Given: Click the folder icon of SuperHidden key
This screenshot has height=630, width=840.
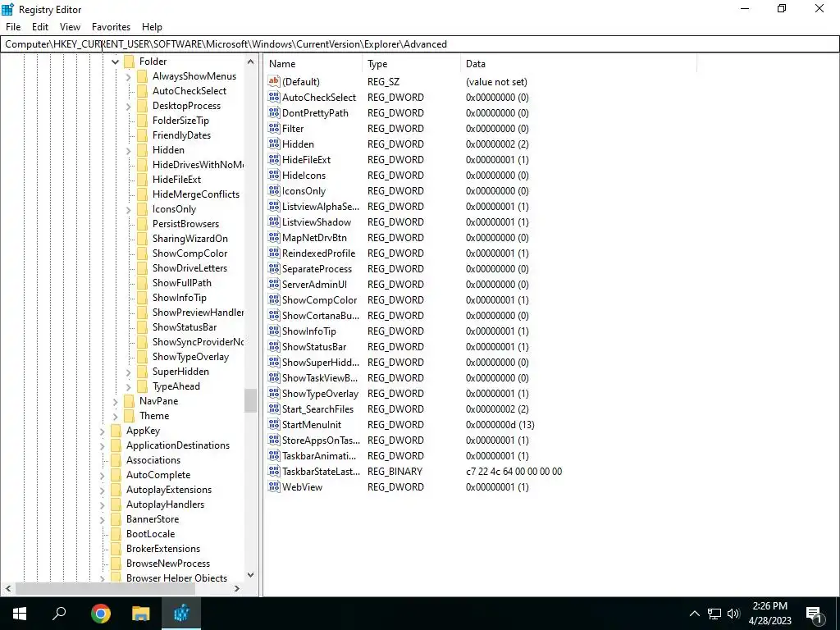Looking at the screenshot, I should point(143,372).
